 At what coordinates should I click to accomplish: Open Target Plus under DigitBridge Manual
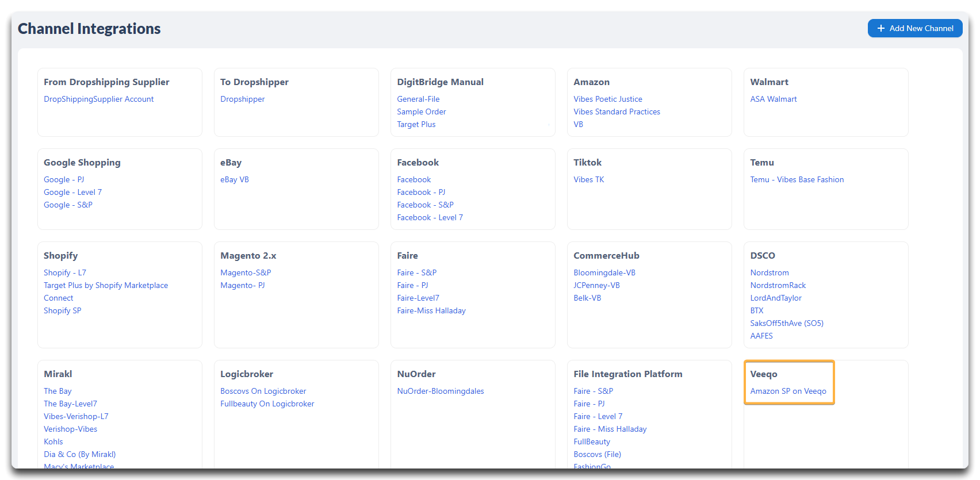[416, 124]
